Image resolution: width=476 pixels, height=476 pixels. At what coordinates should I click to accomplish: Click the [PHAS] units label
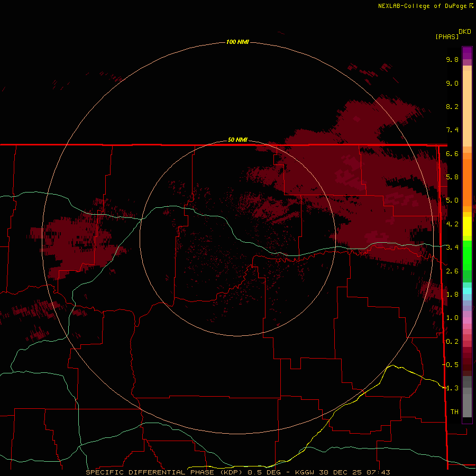click(447, 36)
